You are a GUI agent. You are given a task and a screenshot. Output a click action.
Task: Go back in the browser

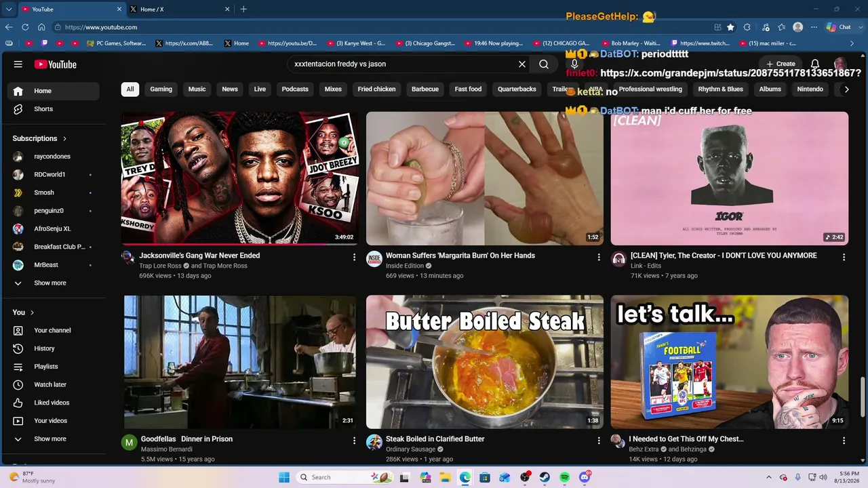click(x=9, y=27)
